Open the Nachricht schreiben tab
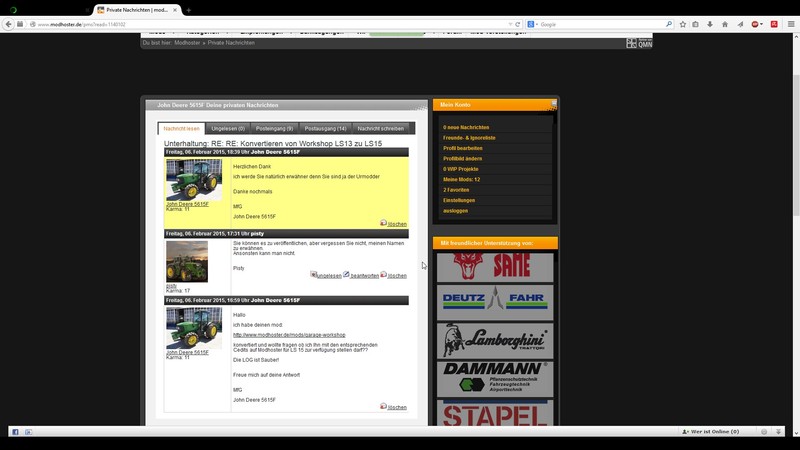 [380, 128]
